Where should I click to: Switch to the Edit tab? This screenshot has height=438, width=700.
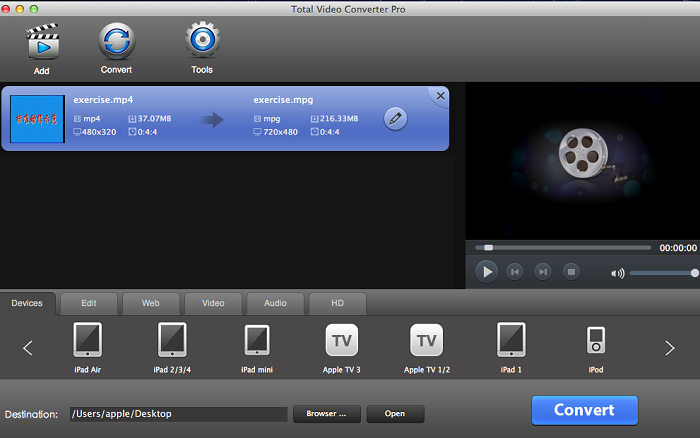point(89,303)
